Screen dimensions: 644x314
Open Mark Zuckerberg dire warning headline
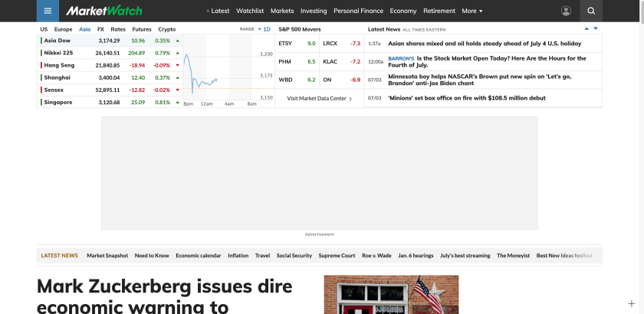(164, 296)
